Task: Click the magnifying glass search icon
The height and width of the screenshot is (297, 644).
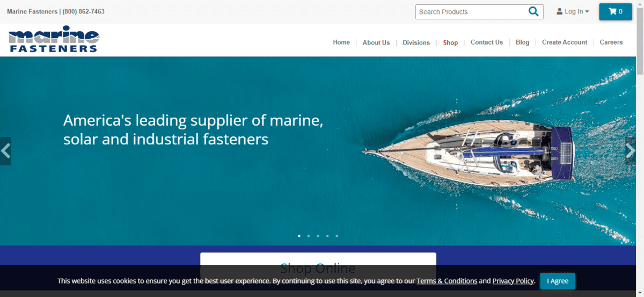Action: 533,11
